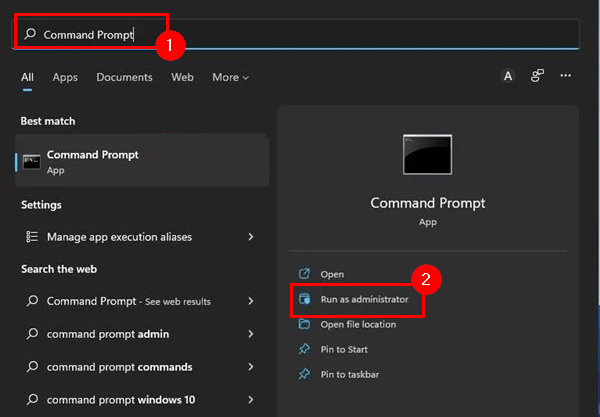Click the Open action's launch icon
This screenshot has width=600, height=417.
coord(305,274)
